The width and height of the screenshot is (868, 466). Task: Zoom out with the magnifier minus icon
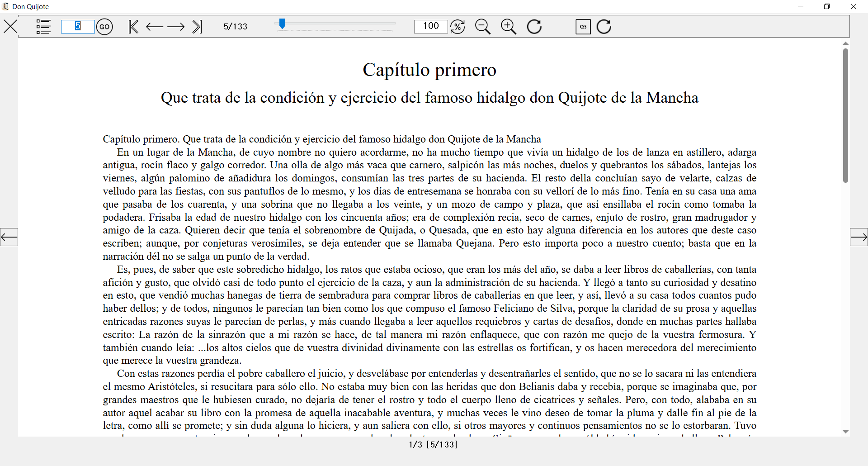pyautogui.click(x=482, y=27)
